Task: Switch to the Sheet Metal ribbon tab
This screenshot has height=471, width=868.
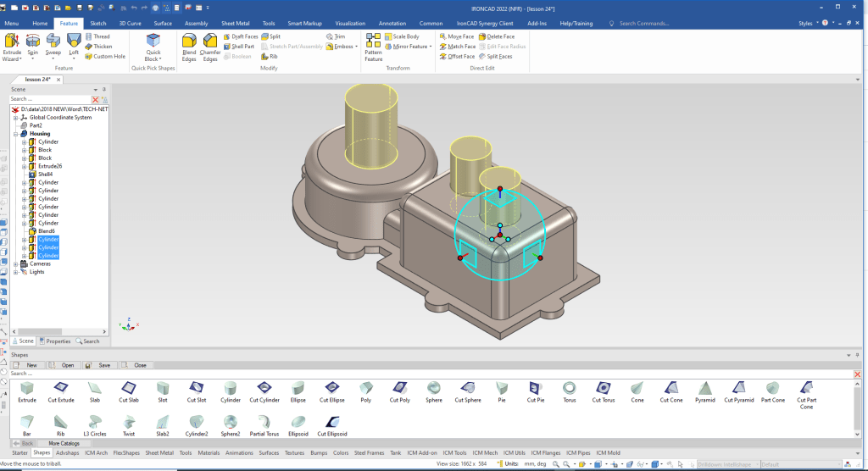Action: pos(236,23)
